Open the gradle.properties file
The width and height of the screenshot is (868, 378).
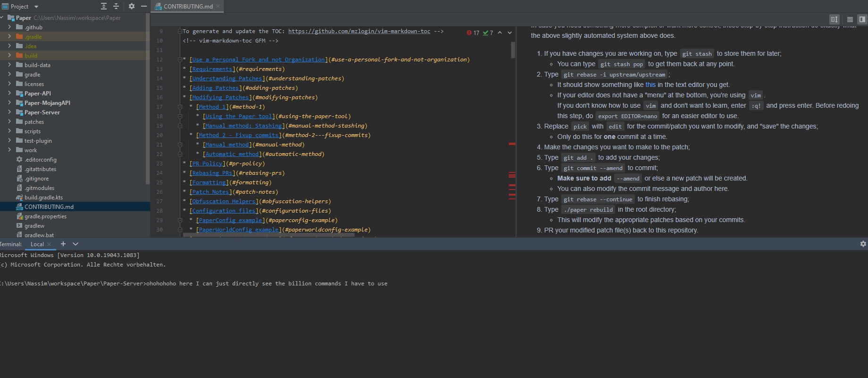point(45,216)
